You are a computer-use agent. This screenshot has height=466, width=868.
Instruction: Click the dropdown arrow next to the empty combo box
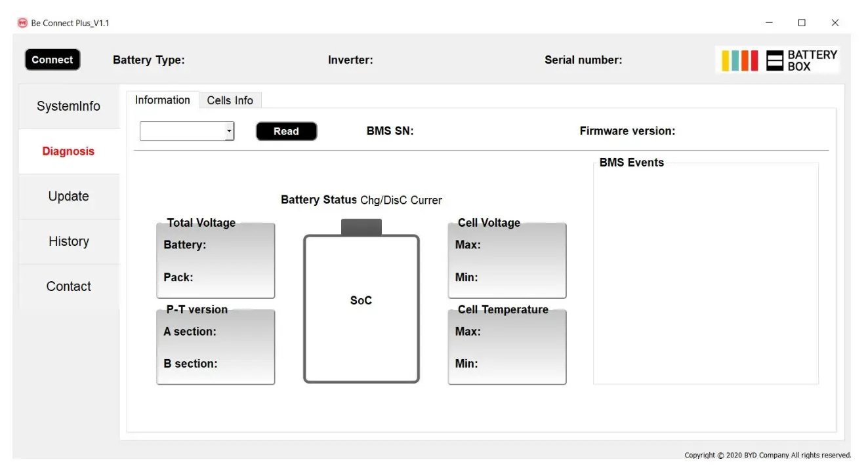point(229,131)
